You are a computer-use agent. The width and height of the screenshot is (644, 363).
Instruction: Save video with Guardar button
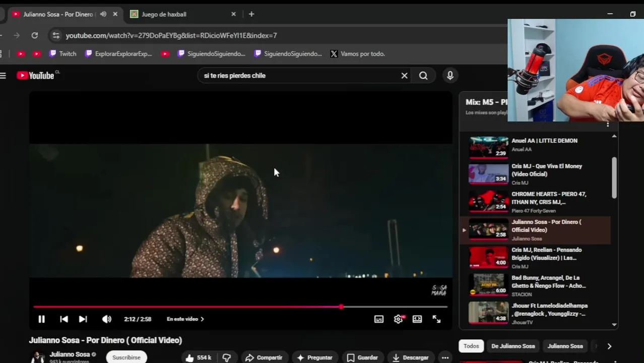(362, 357)
